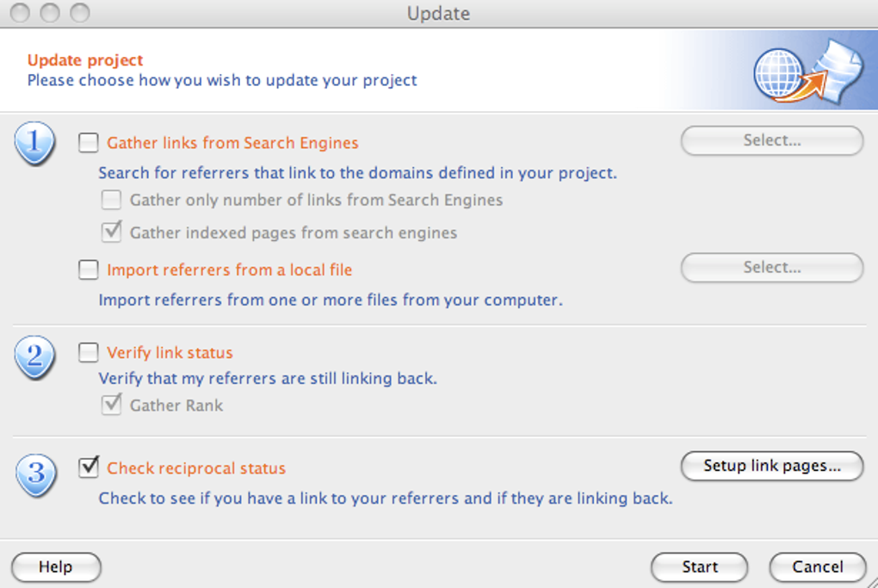Enable Import referrers from a local file
878x588 pixels.
click(89, 270)
